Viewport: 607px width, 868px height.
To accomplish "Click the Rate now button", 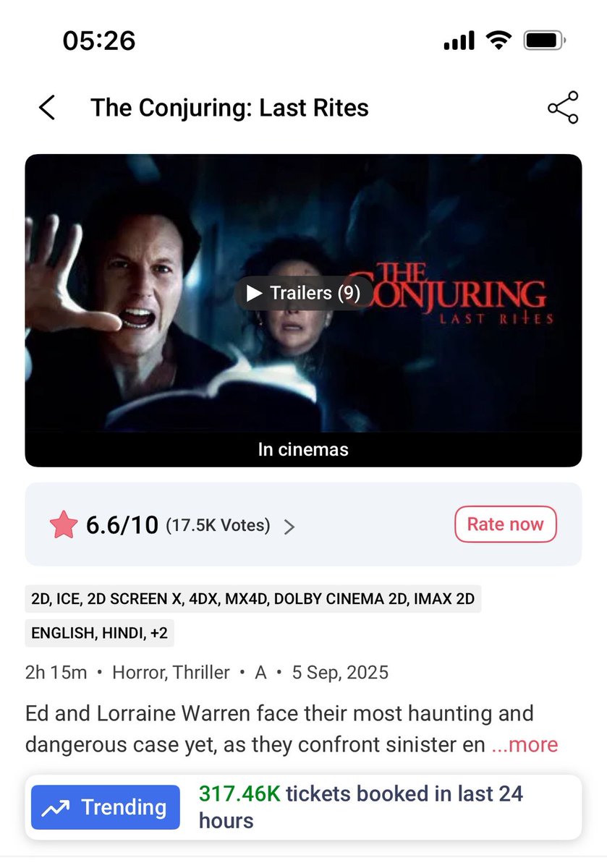I will pos(506,524).
